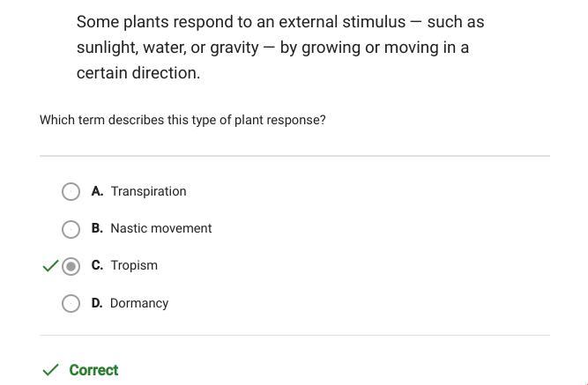
Task: Click the divider line above the answer options
Action: pos(294,156)
